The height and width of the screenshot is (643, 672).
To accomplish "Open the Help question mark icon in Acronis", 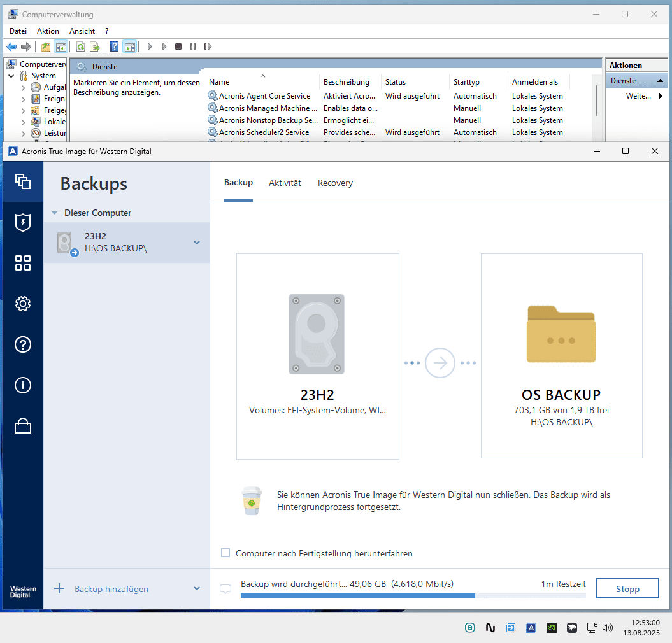I will tap(23, 344).
